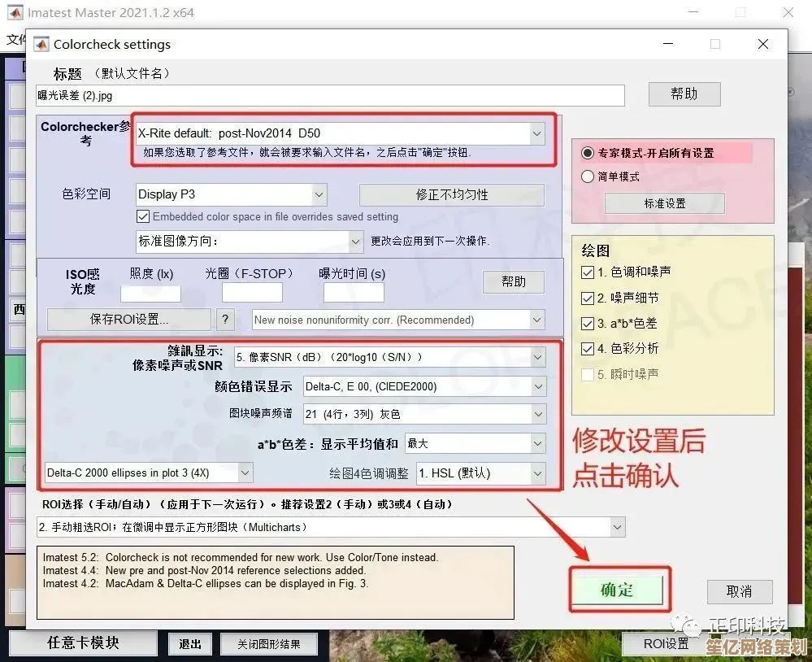Screen dimensions: 812x662
Task: Toggle 5. 瞬时噪声 checkbox
Action: (587, 375)
